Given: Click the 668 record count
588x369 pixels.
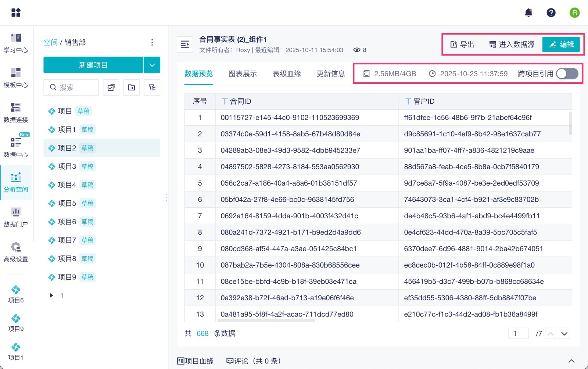Looking at the screenshot, I should pos(202,333).
